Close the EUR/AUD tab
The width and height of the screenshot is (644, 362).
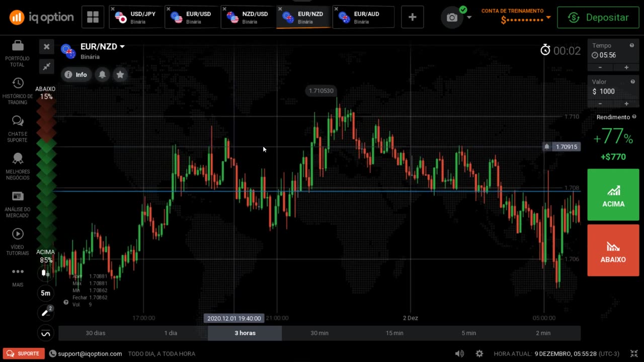[x=336, y=9]
